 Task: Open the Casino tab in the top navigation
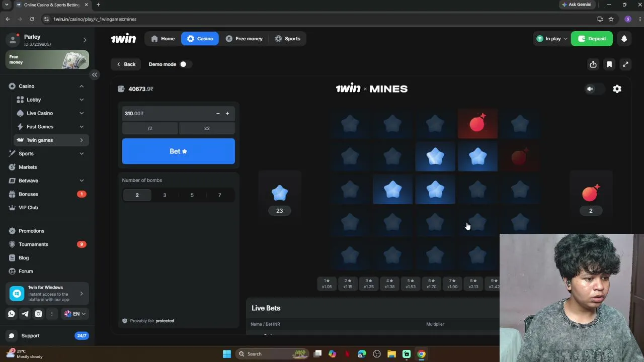pyautogui.click(x=200, y=39)
